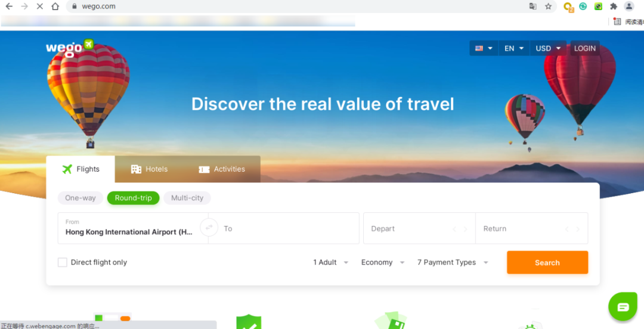Open the Economy cabin class dropdown
The width and height of the screenshot is (644, 329).
tap(383, 262)
